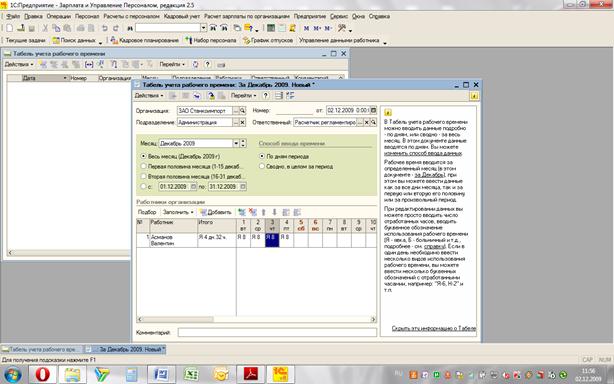Click the magnifier icon beside Организация field

pos(242,111)
